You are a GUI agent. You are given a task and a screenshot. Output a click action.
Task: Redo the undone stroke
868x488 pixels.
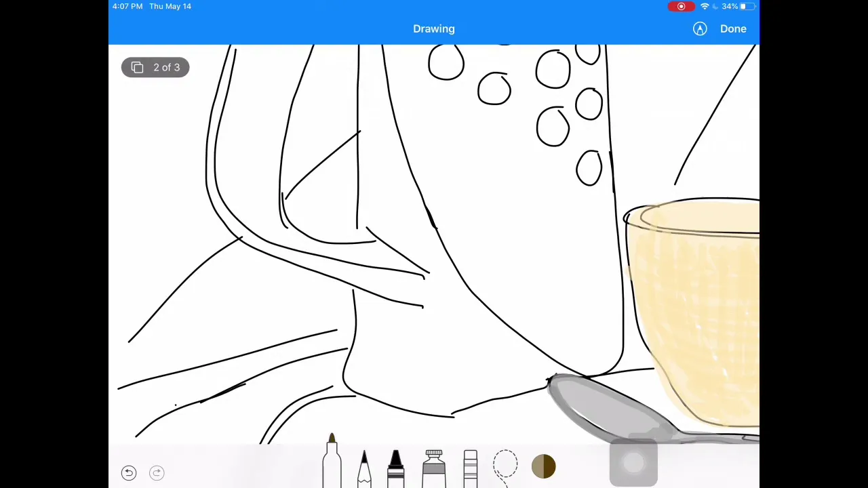(x=157, y=473)
